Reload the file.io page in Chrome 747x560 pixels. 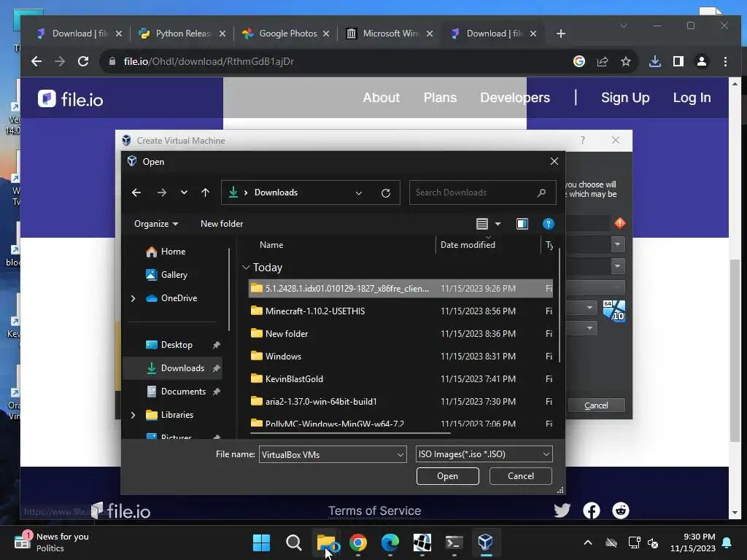tap(83, 61)
